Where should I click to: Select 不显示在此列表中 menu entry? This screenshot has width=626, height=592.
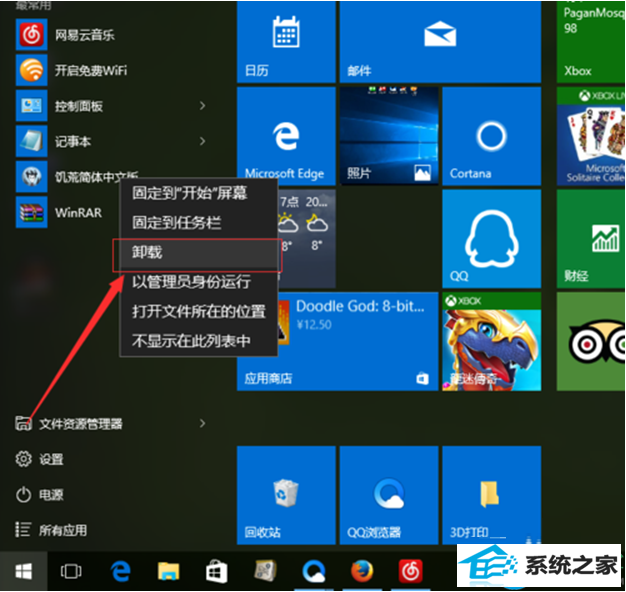[x=198, y=341]
